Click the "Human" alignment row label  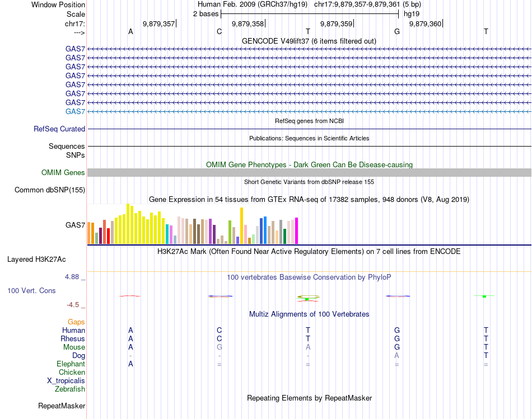73,330
